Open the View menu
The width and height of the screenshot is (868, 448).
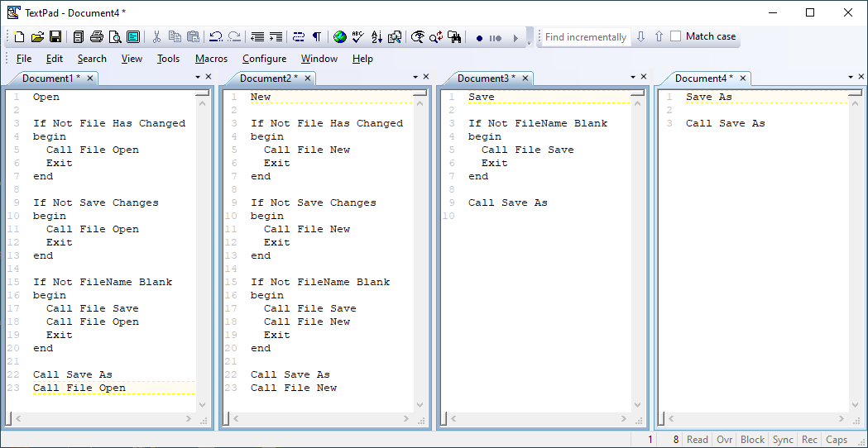[132, 59]
